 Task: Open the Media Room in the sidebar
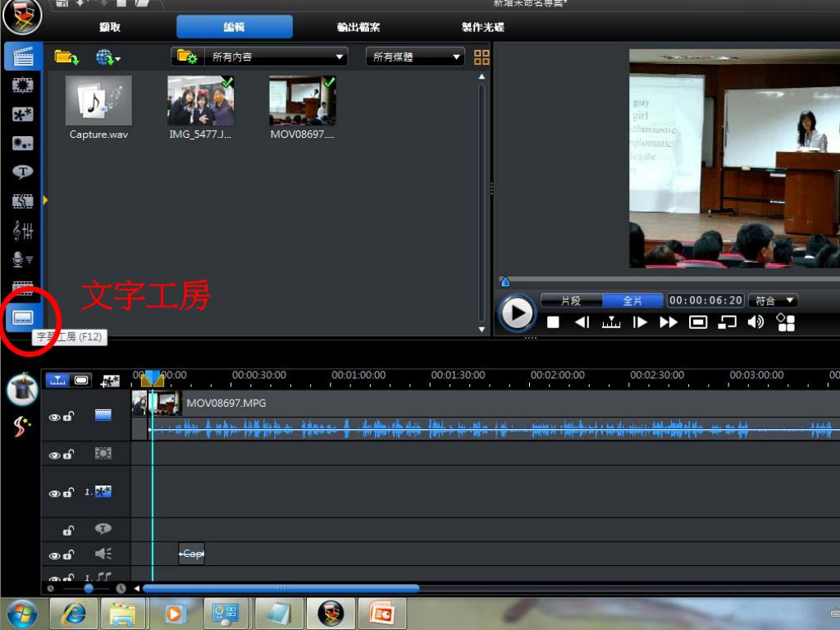pyautogui.click(x=22, y=56)
